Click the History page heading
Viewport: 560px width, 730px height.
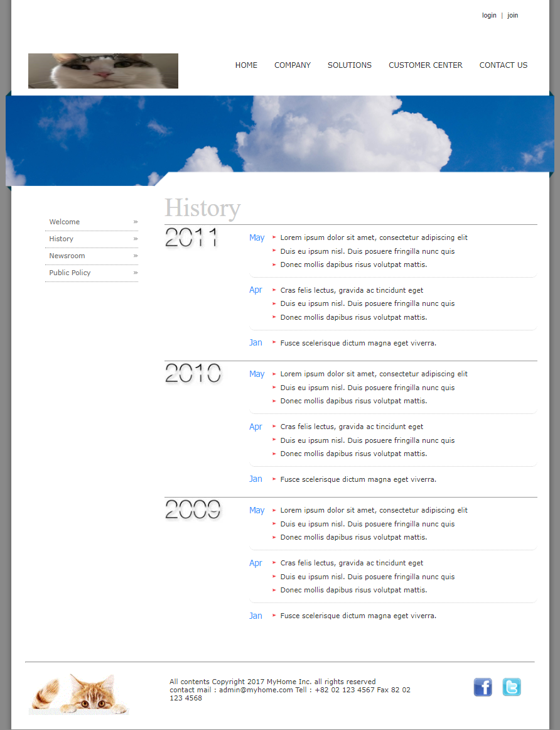[203, 208]
